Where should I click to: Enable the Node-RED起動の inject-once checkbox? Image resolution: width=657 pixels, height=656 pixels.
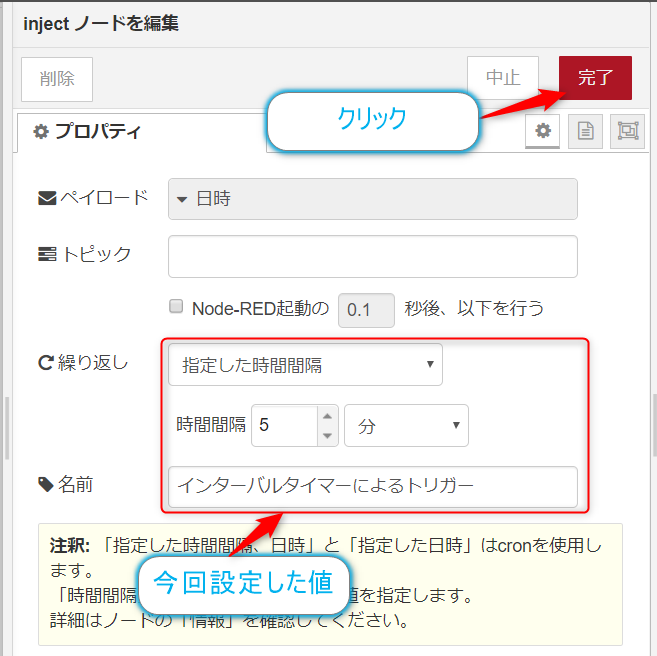(176, 306)
